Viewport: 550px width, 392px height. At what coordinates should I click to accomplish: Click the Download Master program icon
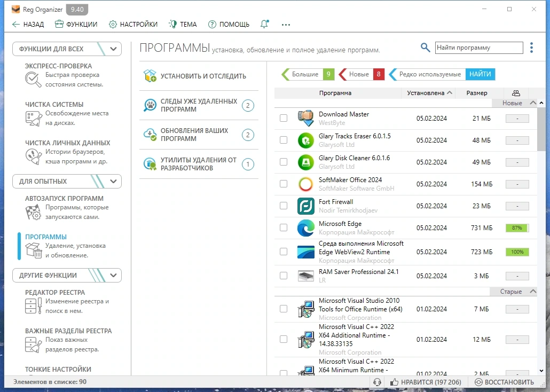[x=305, y=118]
